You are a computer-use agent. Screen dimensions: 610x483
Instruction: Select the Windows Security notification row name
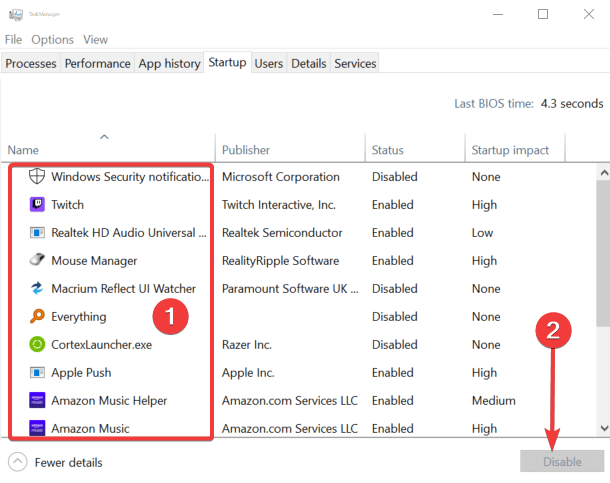point(130,177)
